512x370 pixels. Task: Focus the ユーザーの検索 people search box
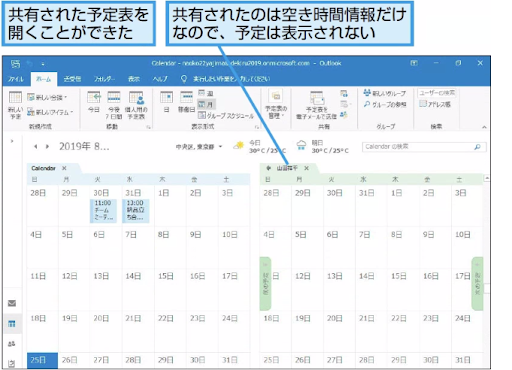click(437, 93)
